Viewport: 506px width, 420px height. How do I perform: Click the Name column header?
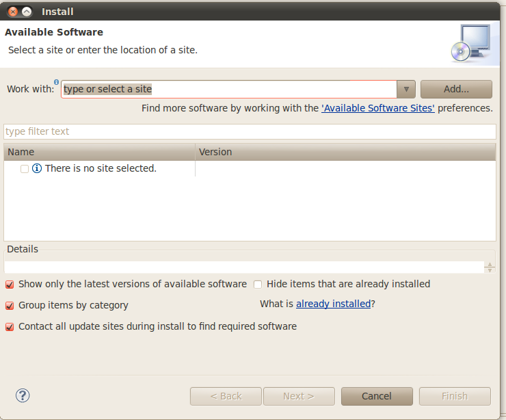click(x=100, y=152)
